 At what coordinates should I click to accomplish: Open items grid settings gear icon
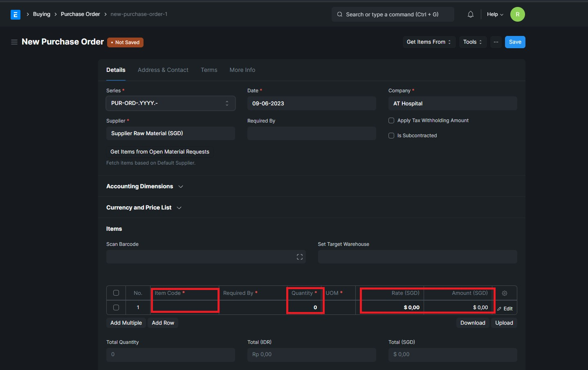(505, 293)
